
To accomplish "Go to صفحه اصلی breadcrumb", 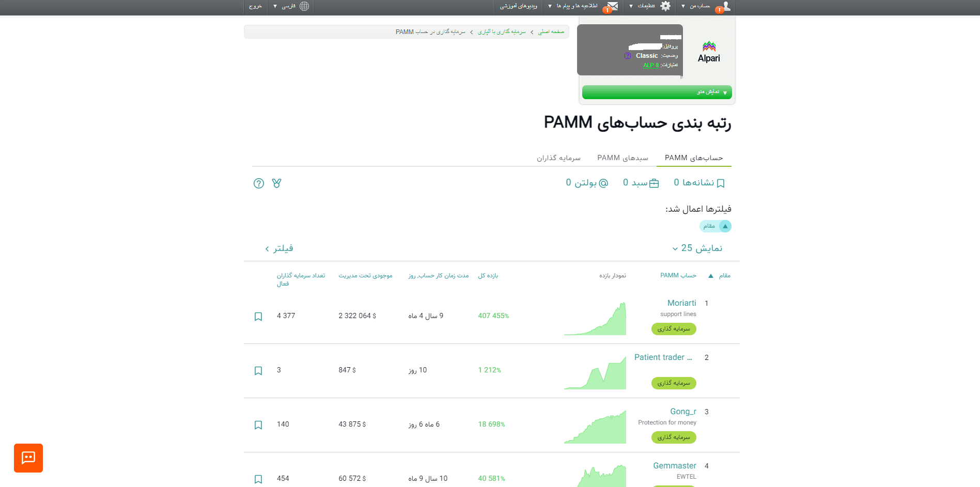I will [x=551, y=32].
